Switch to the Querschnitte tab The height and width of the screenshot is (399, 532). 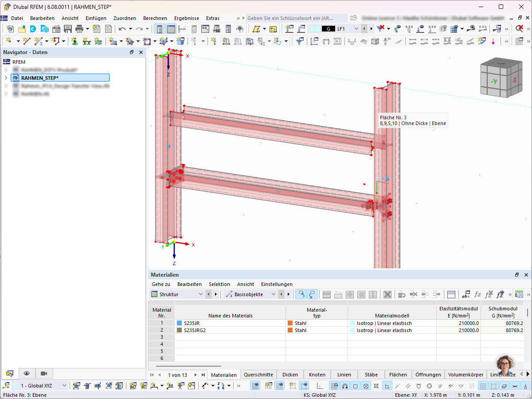click(x=258, y=375)
